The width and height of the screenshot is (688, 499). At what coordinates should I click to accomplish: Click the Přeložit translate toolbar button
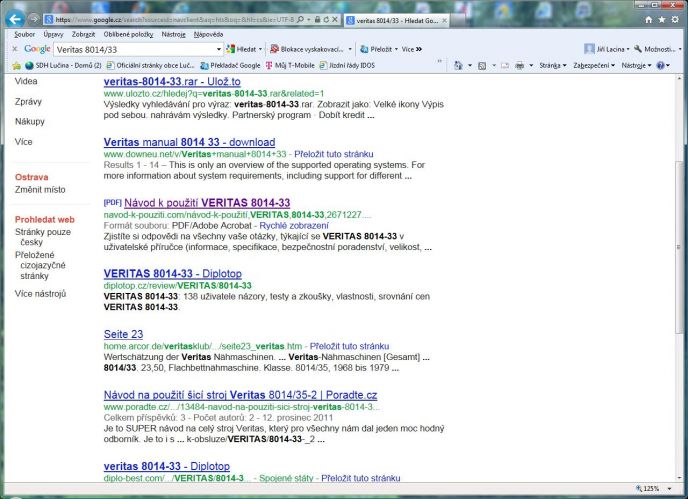point(376,49)
